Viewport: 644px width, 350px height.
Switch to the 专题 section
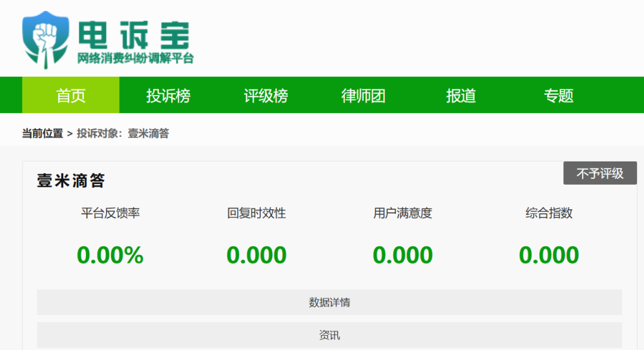pos(559,96)
